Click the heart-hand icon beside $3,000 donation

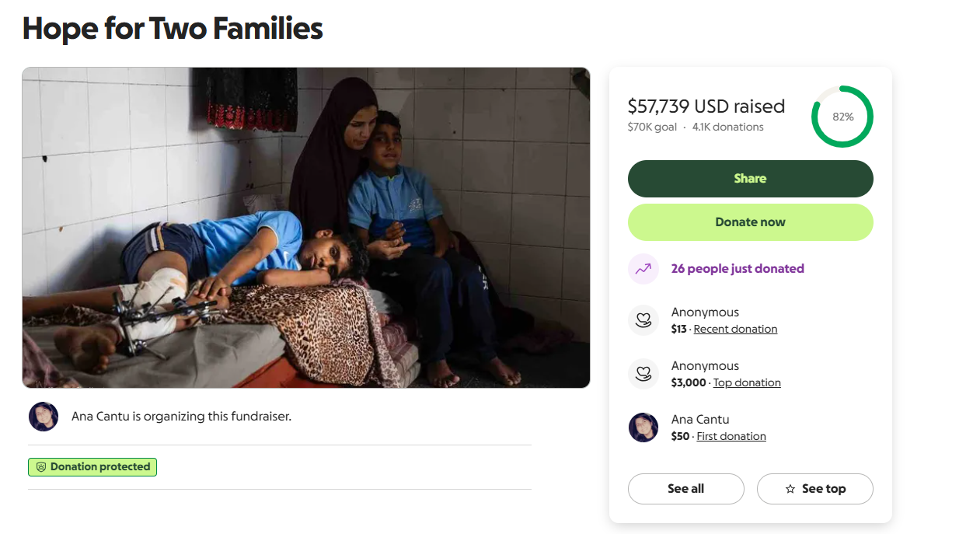[x=643, y=374]
